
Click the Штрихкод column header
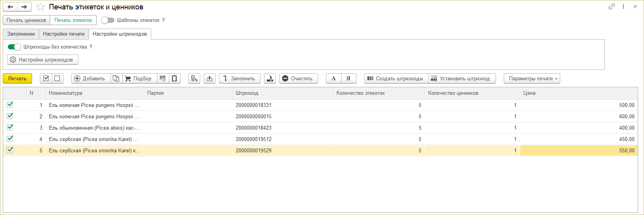pos(283,93)
